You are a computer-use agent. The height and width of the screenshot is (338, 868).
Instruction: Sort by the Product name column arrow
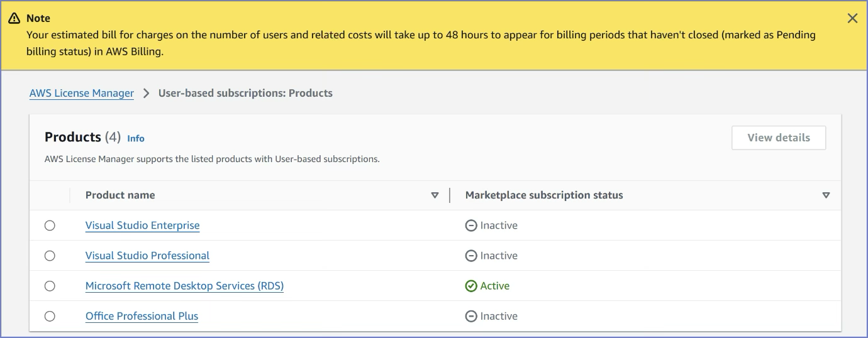(x=435, y=195)
